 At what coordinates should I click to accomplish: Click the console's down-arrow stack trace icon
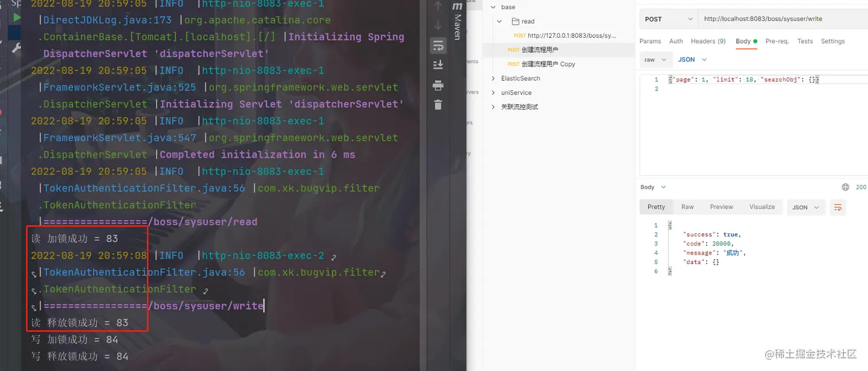(x=438, y=26)
